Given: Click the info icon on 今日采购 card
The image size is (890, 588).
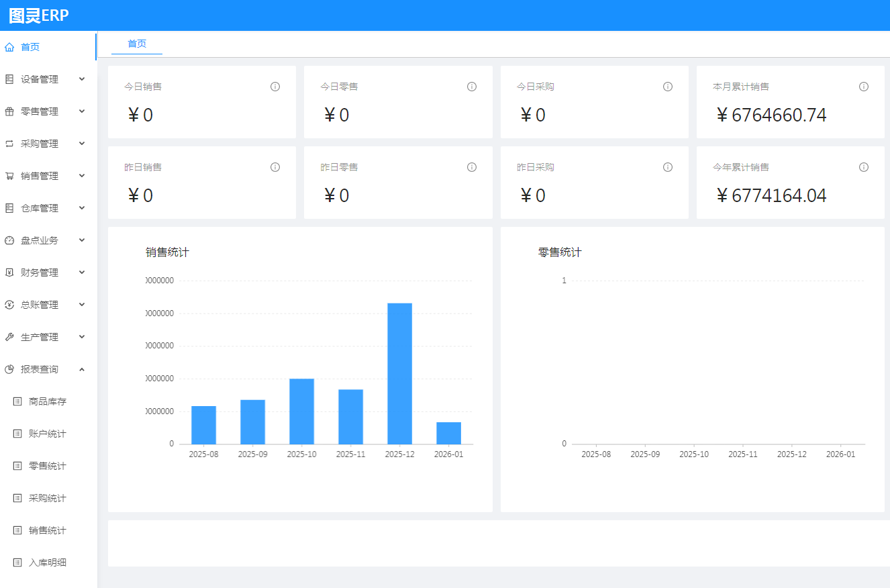Looking at the screenshot, I should [668, 87].
